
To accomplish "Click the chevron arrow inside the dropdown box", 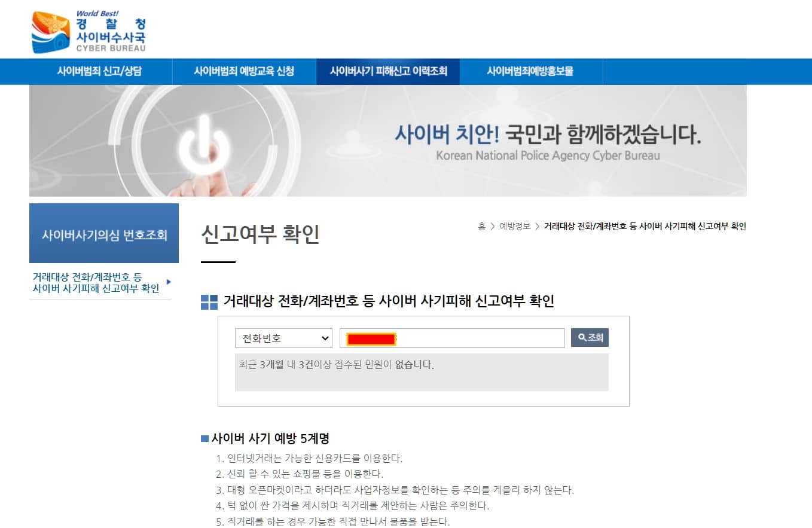I will tap(325, 338).
